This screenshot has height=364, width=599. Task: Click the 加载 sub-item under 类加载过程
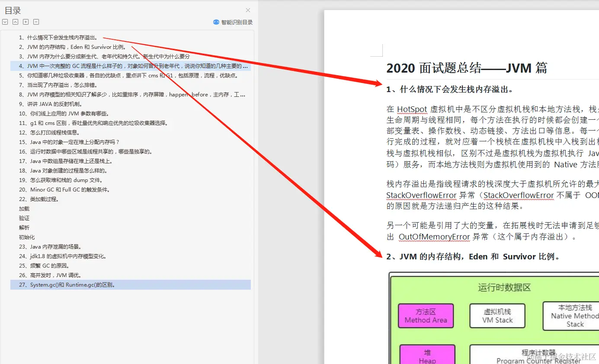coord(24,208)
